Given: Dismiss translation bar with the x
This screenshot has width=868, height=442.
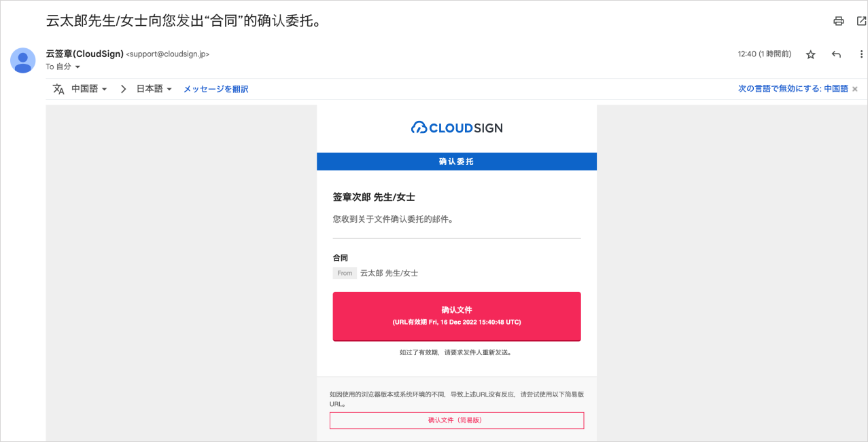Looking at the screenshot, I should (855, 89).
